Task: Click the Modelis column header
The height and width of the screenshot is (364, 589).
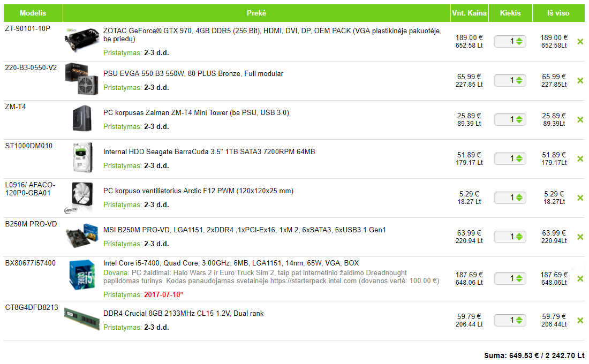Action: pyautogui.click(x=33, y=13)
